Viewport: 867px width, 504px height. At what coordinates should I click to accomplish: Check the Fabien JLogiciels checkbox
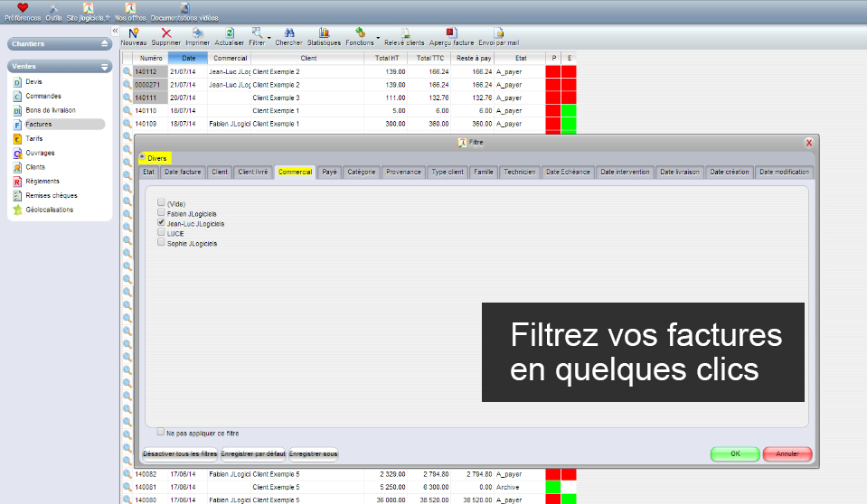pyautogui.click(x=161, y=212)
